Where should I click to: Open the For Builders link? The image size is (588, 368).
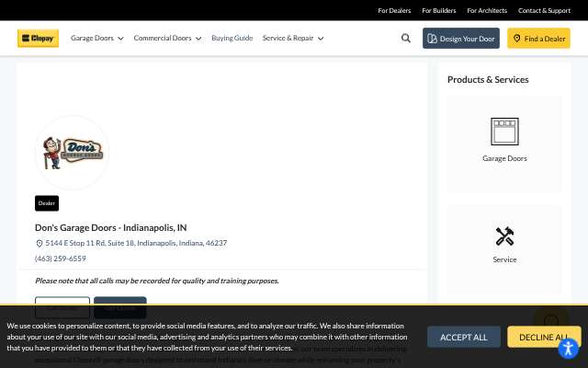pyautogui.click(x=439, y=10)
